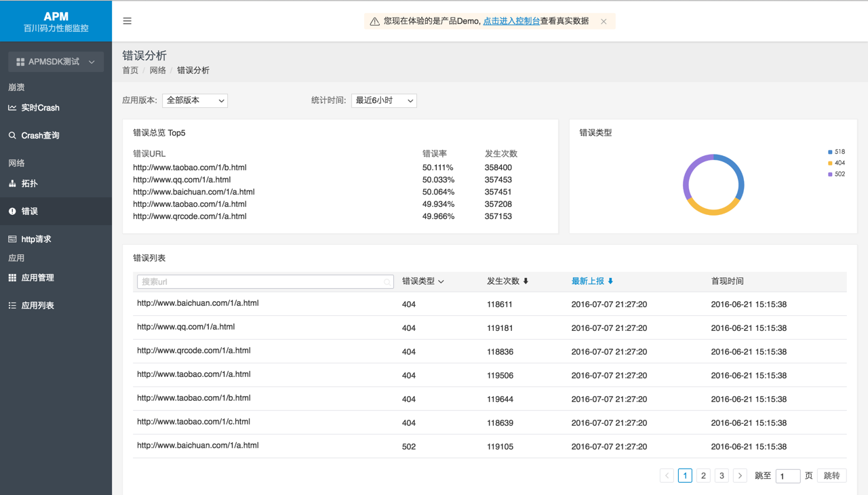Image resolution: width=868 pixels, height=495 pixels.
Task: Click the list URL with 118611 occurrences
Action: (x=198, y=303)
